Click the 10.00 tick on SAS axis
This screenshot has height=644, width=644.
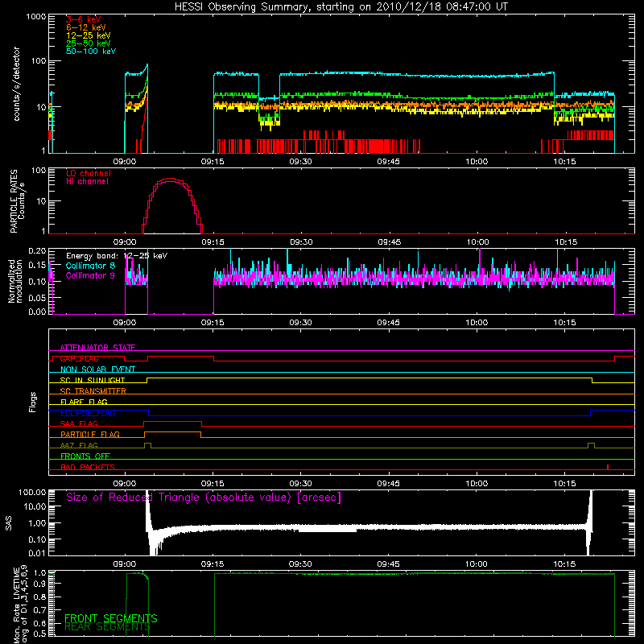click(35, 507)
